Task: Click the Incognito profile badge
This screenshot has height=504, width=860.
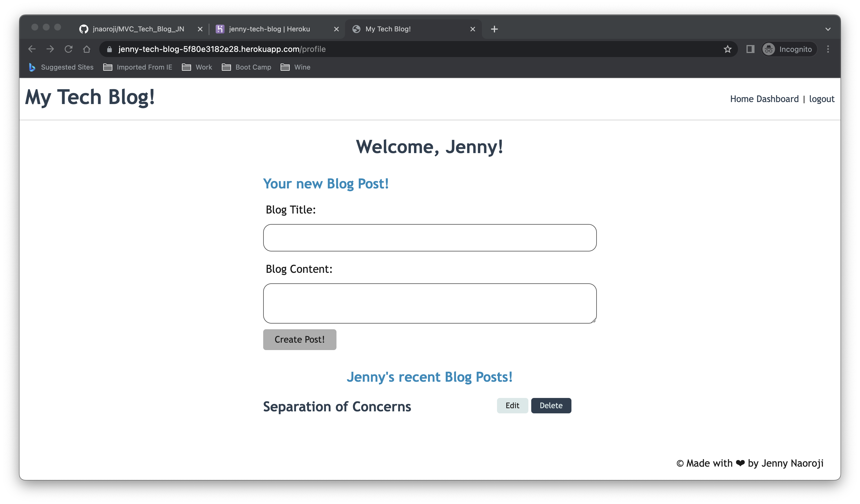Action: click(x=789, y=49)
